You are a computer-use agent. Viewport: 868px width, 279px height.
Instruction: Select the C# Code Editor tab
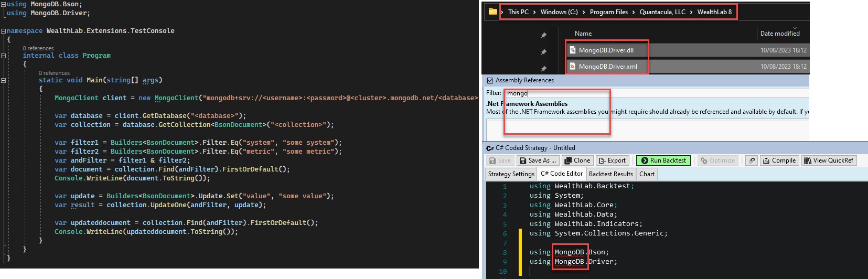[x=562, y=174]
